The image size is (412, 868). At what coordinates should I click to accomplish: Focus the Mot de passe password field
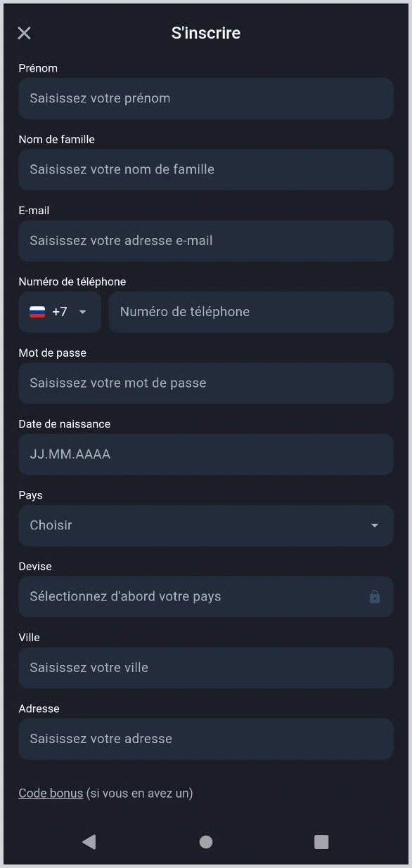click(206, 383)
